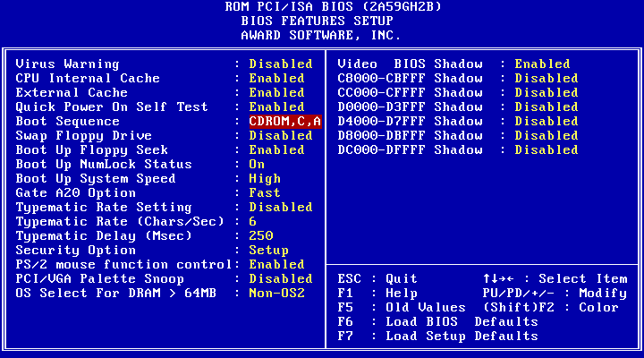The width and height of the screenshot is (644, 358).
Task: Click PS/2 mouse function control label
Action: click(123, 264)
